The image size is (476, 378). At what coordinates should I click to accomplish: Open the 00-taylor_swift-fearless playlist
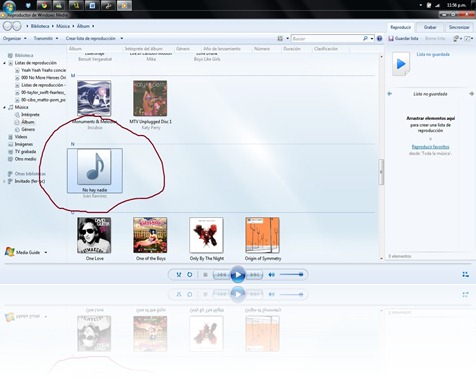pos(41,92)
